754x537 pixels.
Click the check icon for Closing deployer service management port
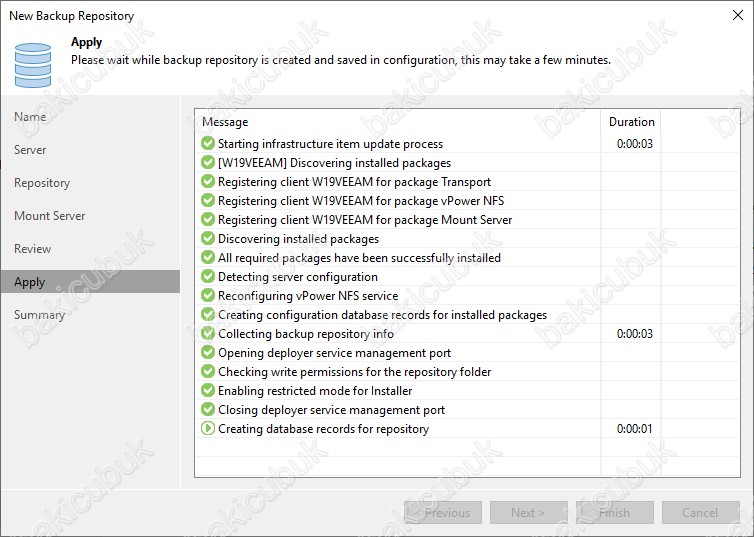(x=208, y=410)
